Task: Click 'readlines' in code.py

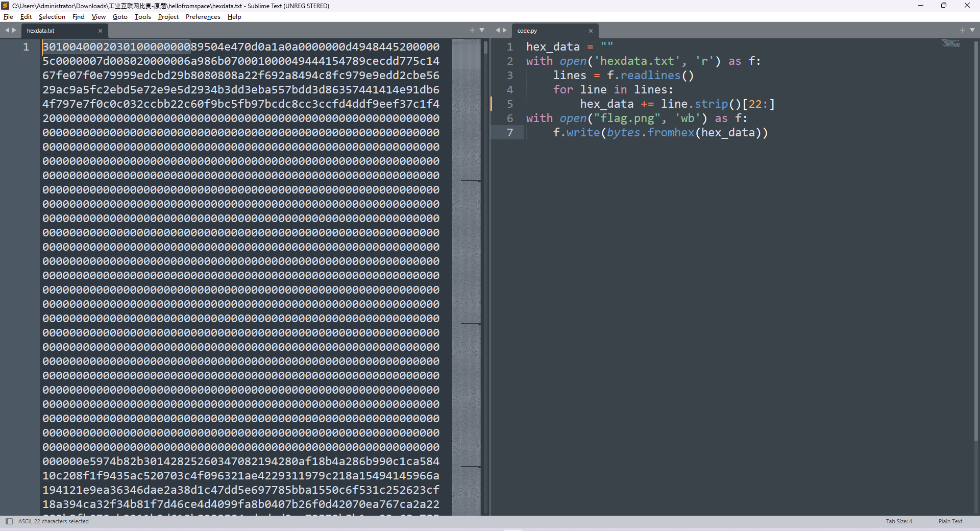Action: pyautogui.click(x=650, y=76)
